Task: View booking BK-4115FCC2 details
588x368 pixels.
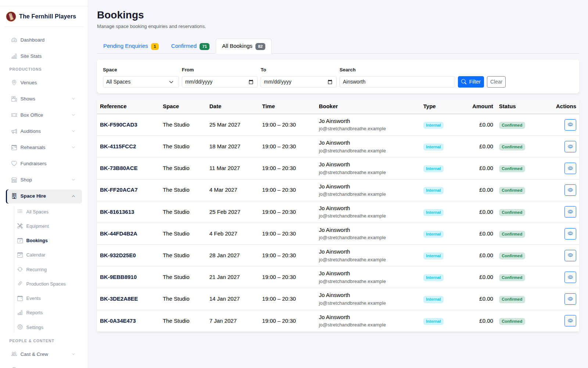Action: point(570,146)
